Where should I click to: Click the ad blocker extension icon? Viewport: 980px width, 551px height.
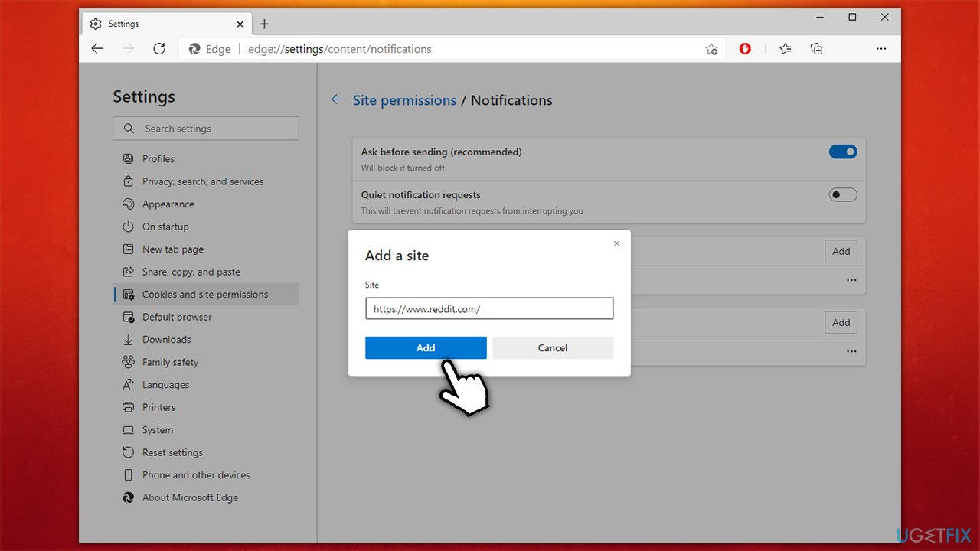point(744,48)
